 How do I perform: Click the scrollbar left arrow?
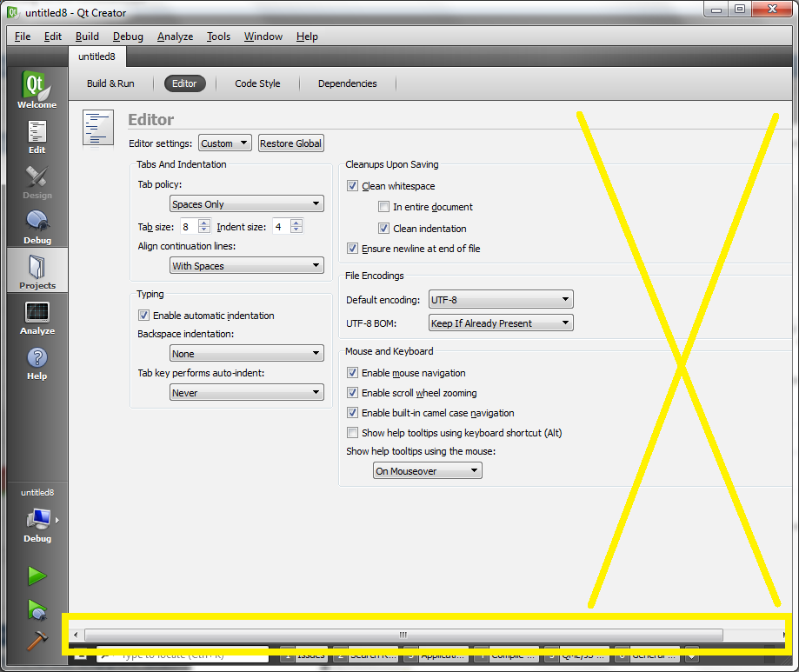coord(76,635)
